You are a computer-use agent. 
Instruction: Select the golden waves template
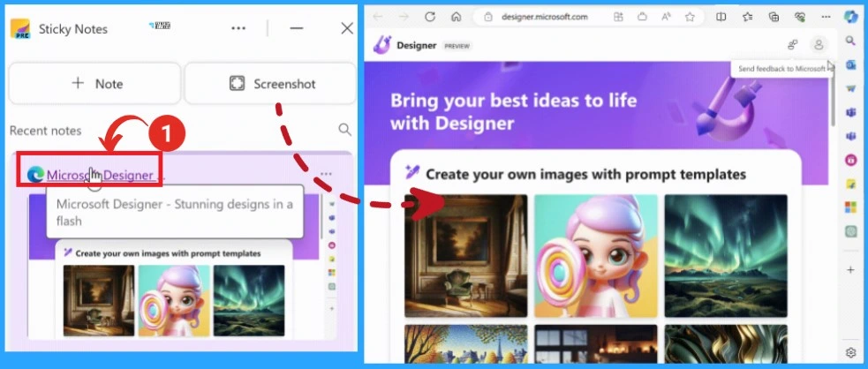click(x=726, y=343)
